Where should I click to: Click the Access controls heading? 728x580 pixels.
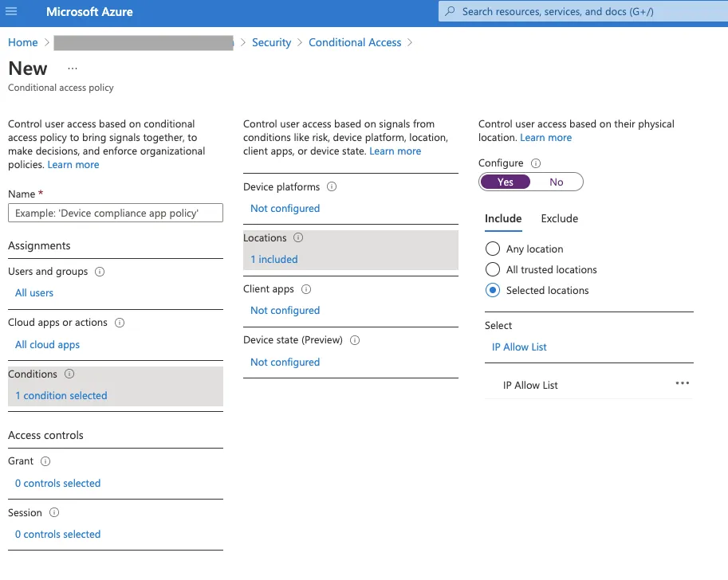tap(45, 436)
